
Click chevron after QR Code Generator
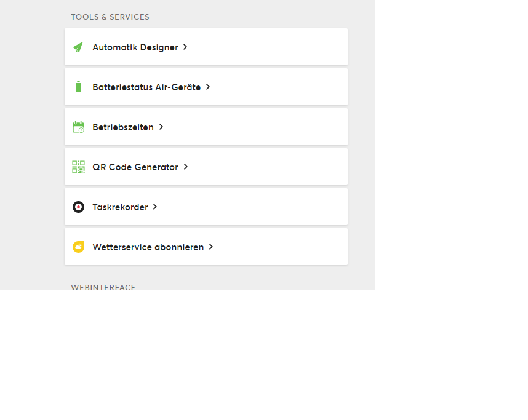tap(186, 167)
